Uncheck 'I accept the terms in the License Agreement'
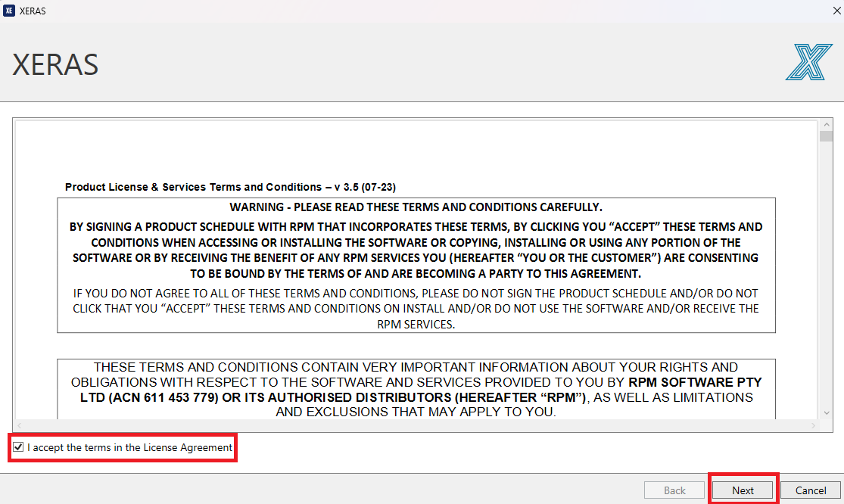This screenshot has width=844, height=504. coord(18,447)
